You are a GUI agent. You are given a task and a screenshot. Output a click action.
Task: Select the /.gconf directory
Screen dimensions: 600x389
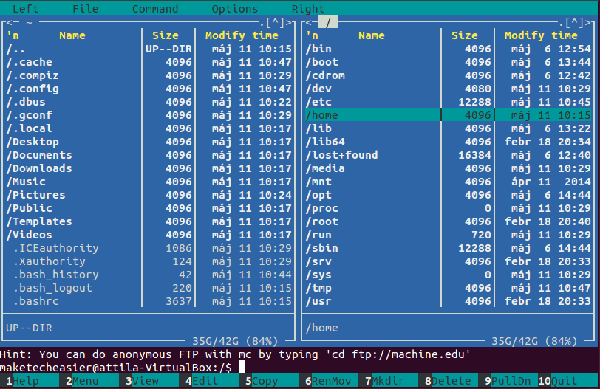pos(149,115)
